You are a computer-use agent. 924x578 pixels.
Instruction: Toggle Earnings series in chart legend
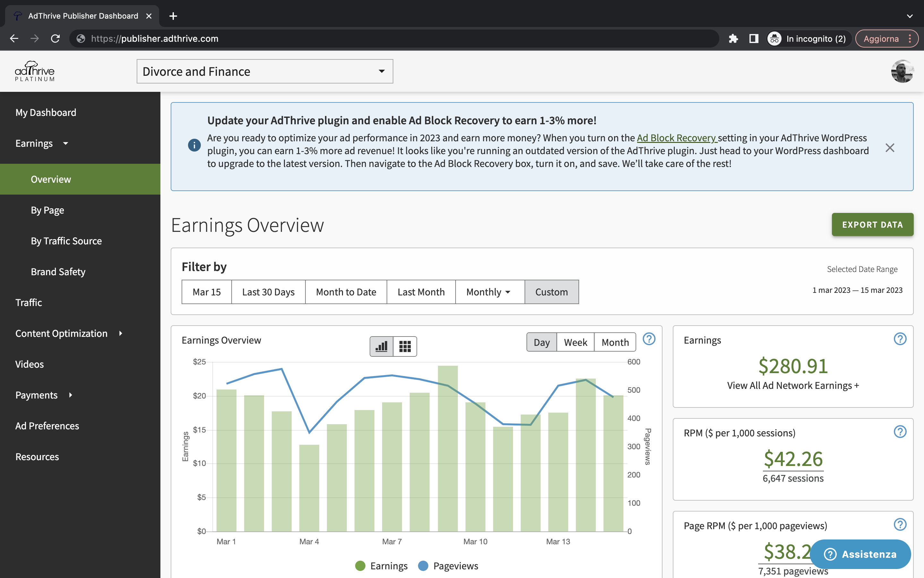381,566
